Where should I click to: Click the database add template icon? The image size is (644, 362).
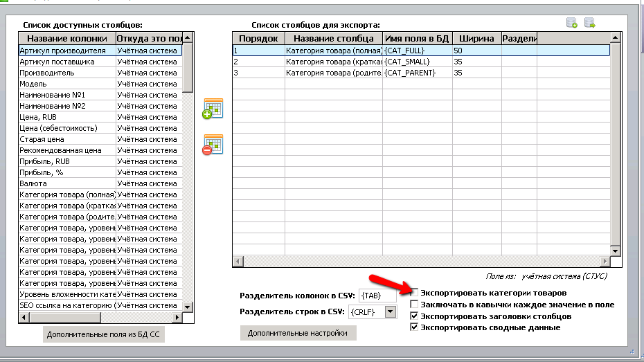click(x=572, y=23)
